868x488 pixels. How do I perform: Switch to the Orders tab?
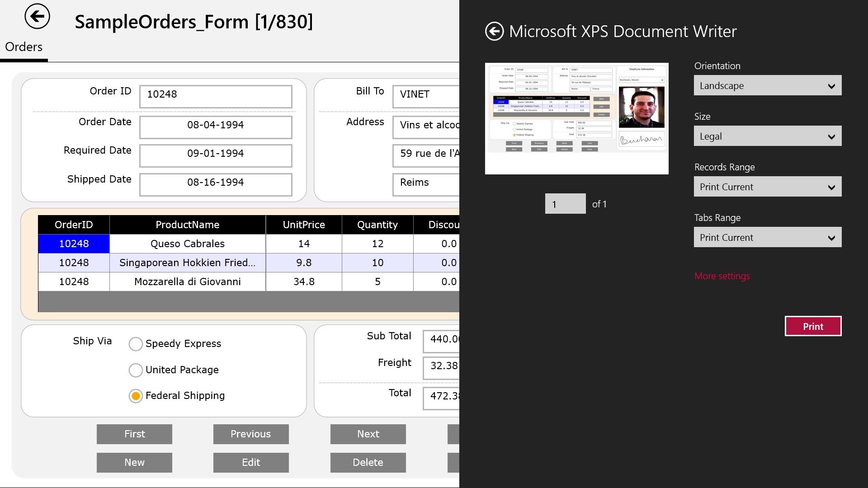pyautogui.click(x=24, y=47)
